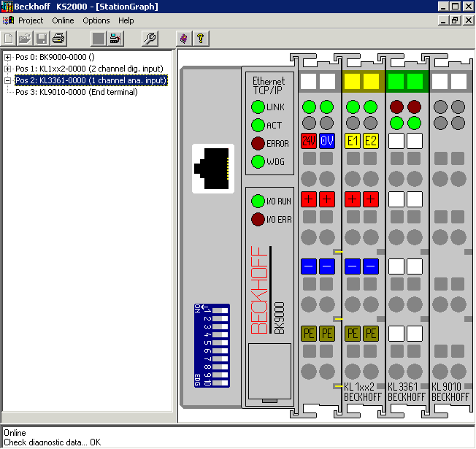Click the gray square stop toolbar button

point(99,39)
